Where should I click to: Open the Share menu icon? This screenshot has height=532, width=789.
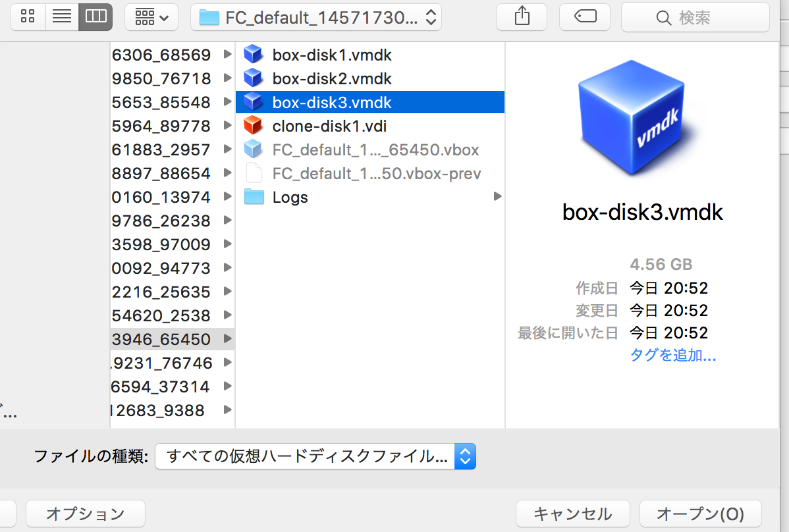(x=521, y=17)
